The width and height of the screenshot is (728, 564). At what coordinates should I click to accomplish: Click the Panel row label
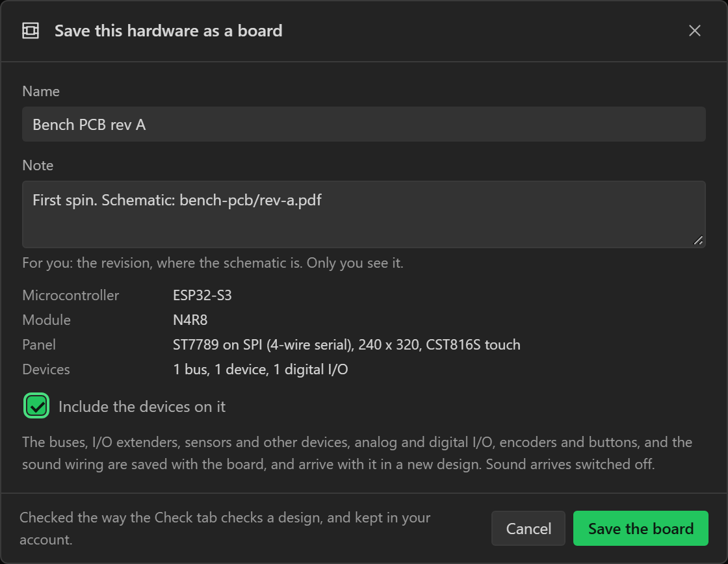click(x=39, y=344)
